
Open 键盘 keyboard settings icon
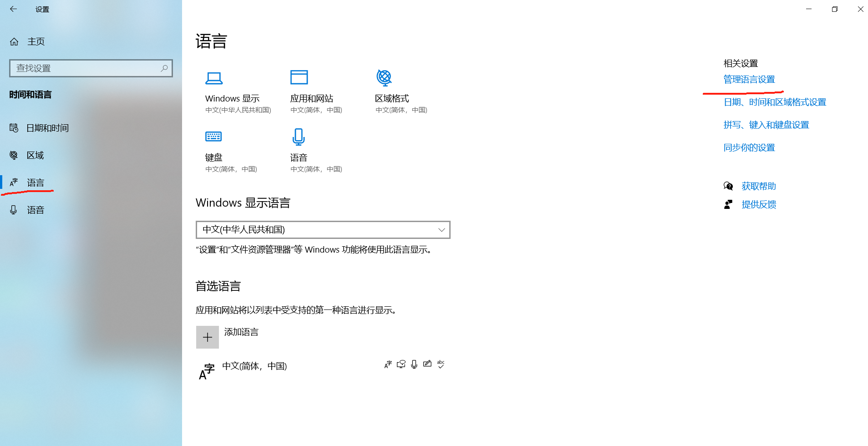pos(213,137)
